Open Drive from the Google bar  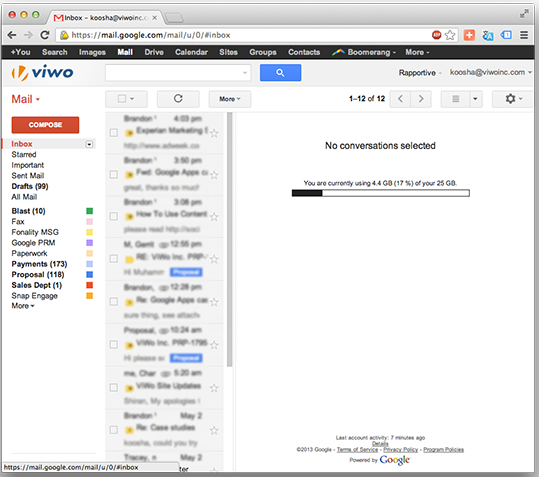154,52
